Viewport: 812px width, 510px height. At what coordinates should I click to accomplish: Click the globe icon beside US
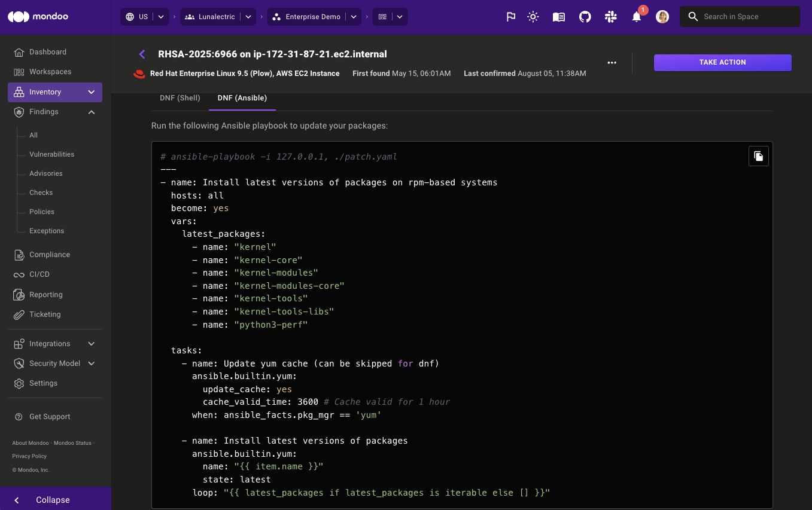[130, 17]
